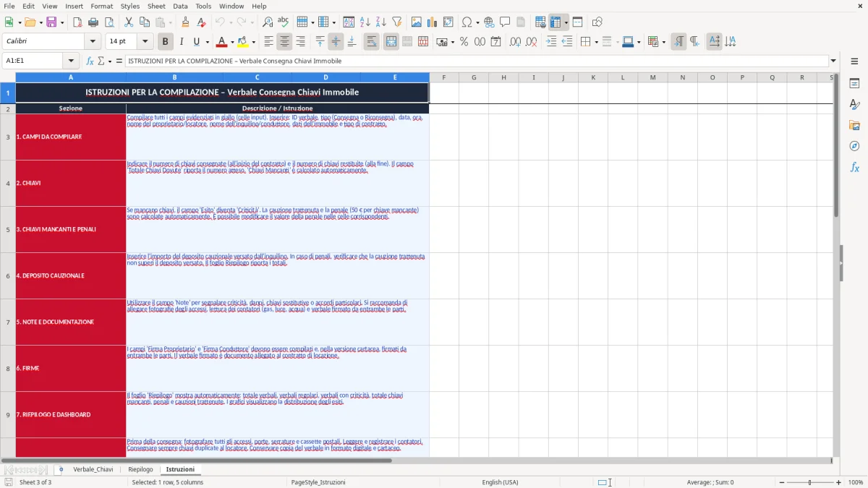Viewport: 868px width, 488px height.
Task: Click the Insert Special Character omega icon
Action: pos(467,22)
